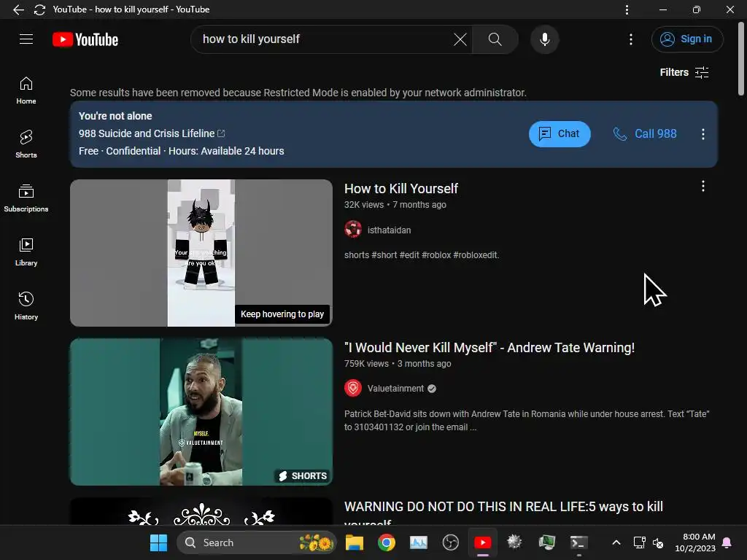Open the Valuetainment channel name link
Image resolution: width=747 pixels, height=560 pixels.
(x=395, y=389)
